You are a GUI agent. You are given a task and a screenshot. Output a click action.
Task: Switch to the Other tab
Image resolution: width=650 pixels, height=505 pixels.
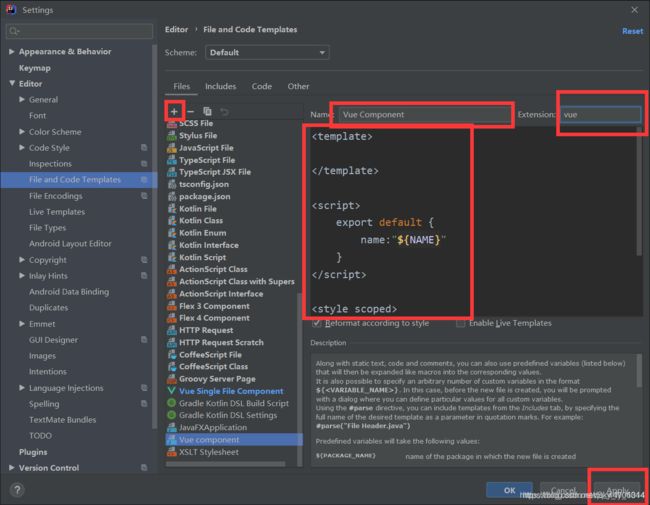pyautogui.click(x=298, y=86)
